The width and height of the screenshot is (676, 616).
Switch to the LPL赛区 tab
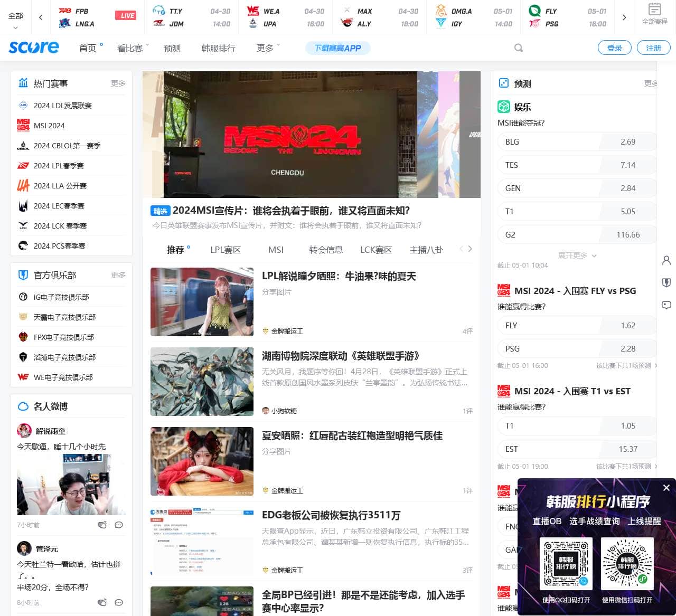tap(226, 250)
